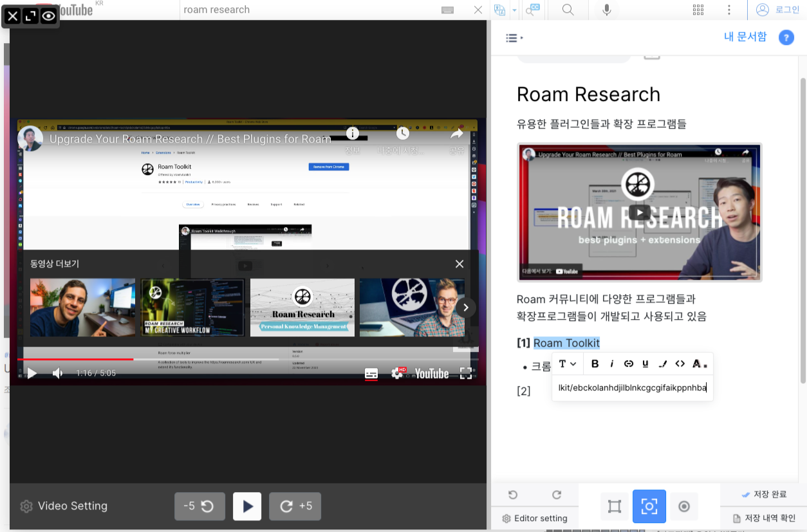Select the crop area capture tool
807x532 pixels.
[x=615, y=507]
